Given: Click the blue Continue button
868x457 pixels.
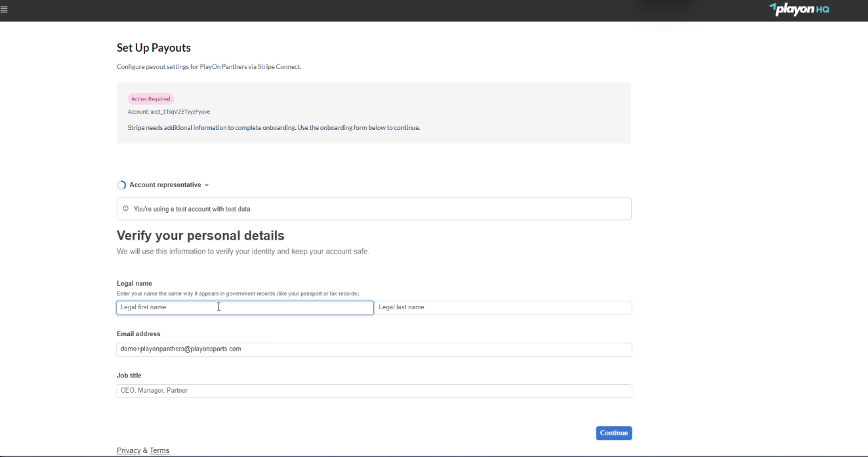Looking at the screenshot, I should [614, 433].
